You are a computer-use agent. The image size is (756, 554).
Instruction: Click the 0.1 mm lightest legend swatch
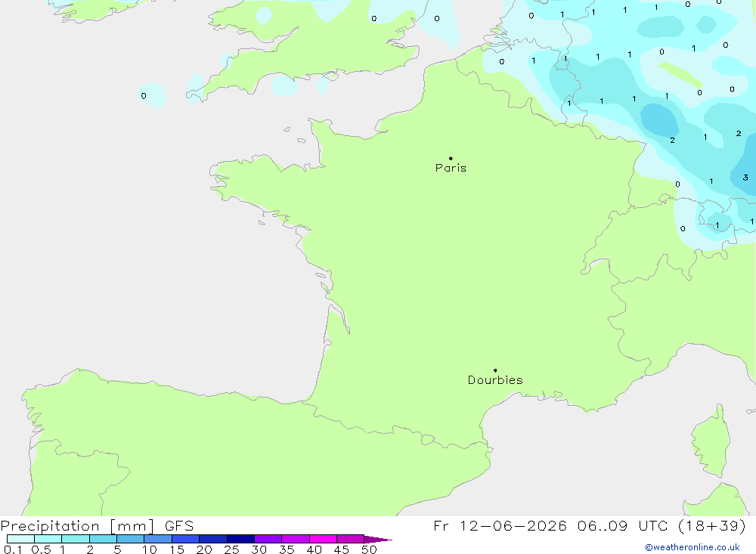(x=20, y=539)
